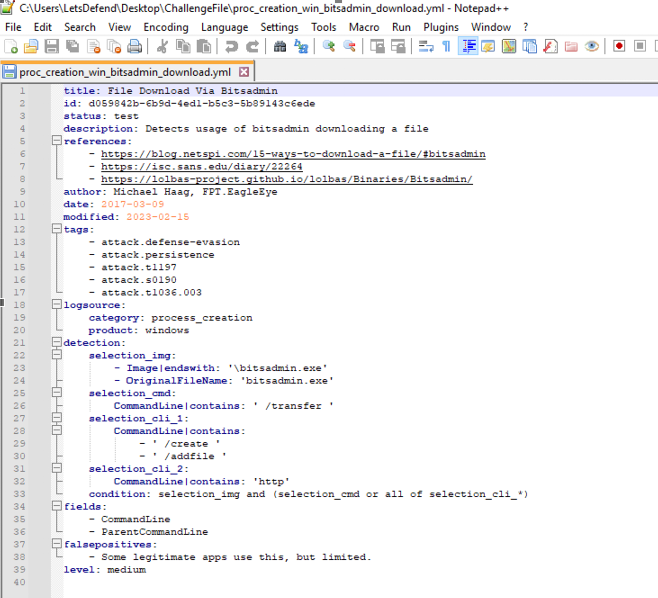Click the 'status: test' line

[x=101, y=116]
